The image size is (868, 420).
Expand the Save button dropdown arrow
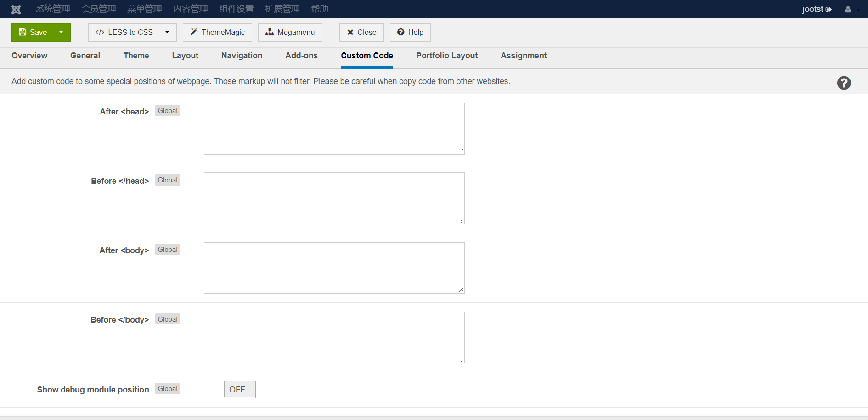pos(62,33)
